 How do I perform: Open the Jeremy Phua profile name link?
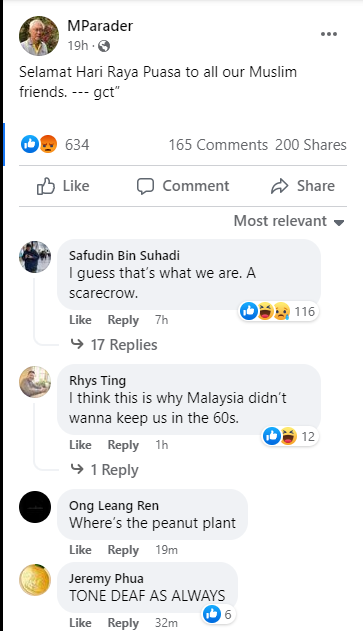[106, 578]
